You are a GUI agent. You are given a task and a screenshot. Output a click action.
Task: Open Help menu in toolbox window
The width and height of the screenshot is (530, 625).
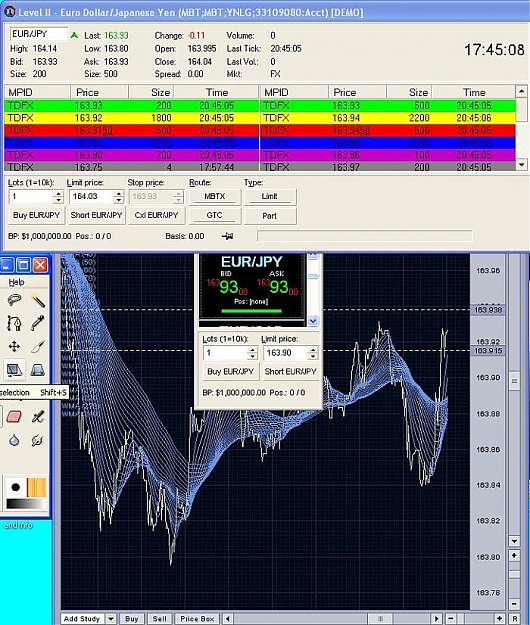(16, 282)
